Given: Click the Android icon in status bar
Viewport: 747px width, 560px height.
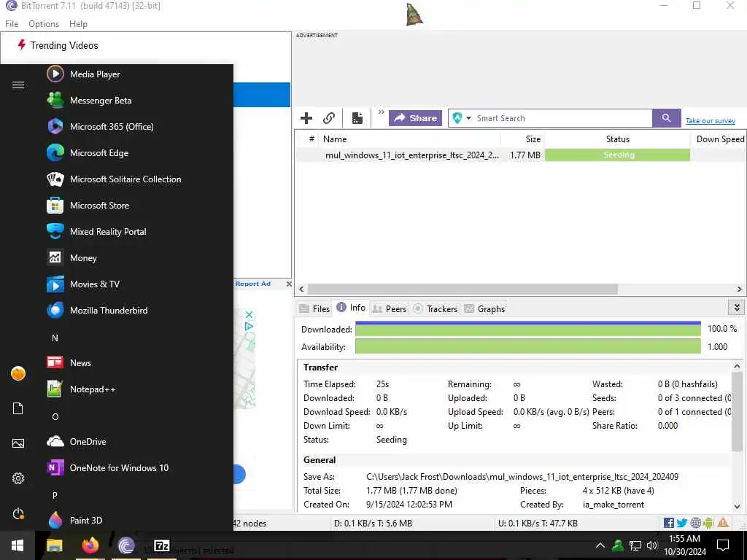Looking at the screenshot, I should pyautogui.click(x=708, y=523).
